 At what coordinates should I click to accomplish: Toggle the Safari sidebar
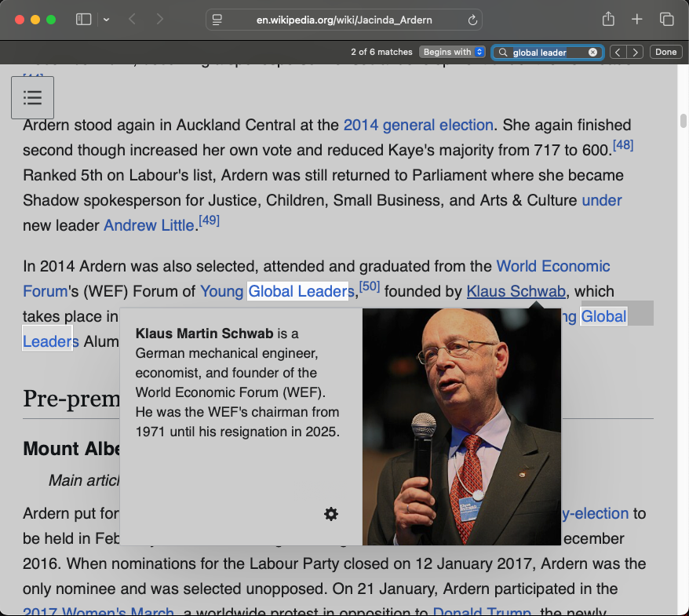coord(83,20)
